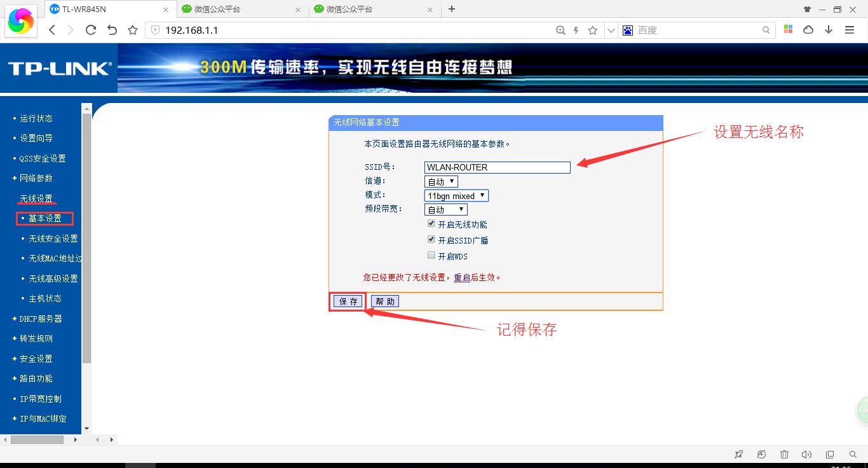Uncheck the 开启无线功能 checkbox
The image size is (868, 468).
click(431, 224)
